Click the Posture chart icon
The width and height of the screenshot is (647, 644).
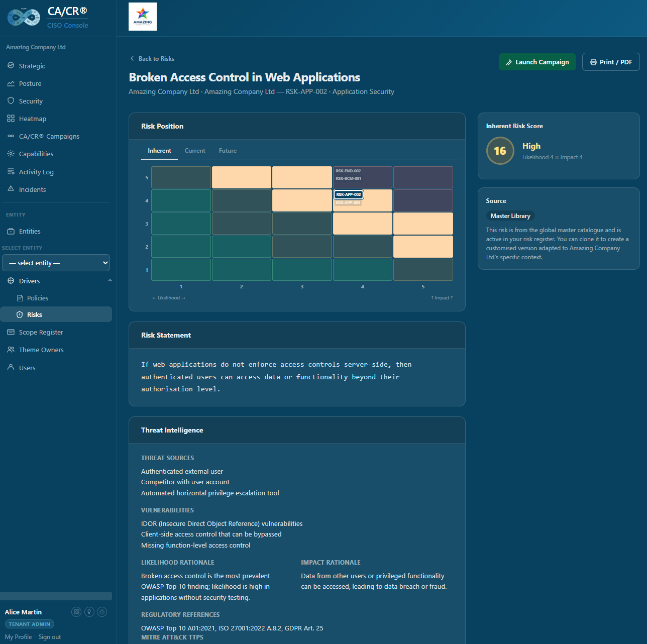(11, 83)
